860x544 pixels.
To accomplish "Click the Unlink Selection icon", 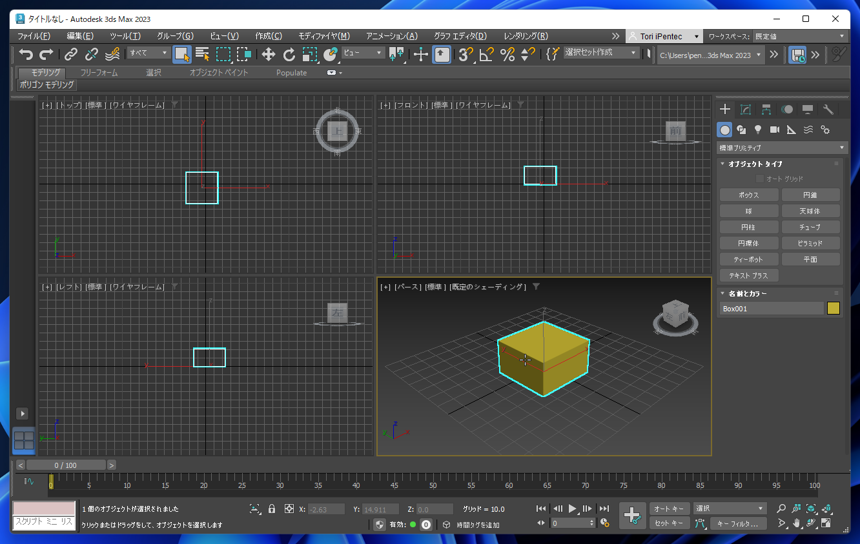I will click(91, 54).
